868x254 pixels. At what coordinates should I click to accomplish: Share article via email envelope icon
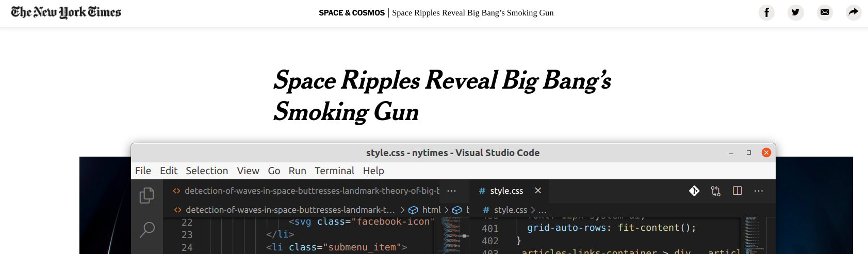pyautogui.click(x=825, y=12)
